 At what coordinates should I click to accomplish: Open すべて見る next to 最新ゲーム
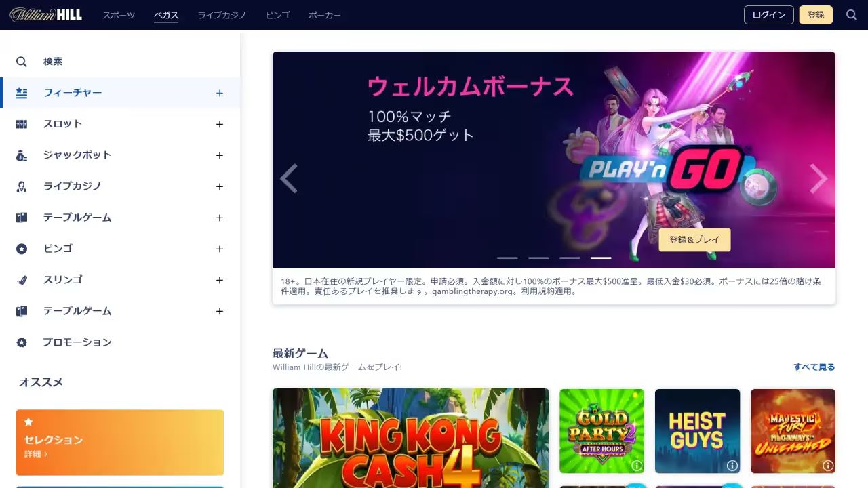[813, 366]
